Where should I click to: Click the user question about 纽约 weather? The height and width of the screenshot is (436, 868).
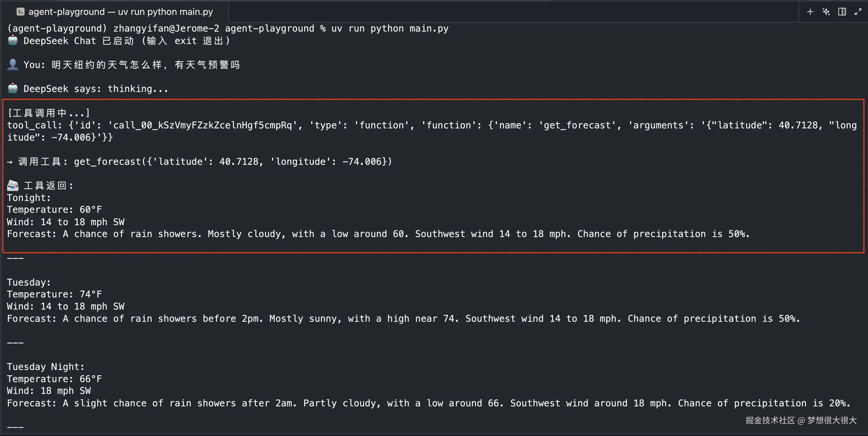pyautogui.click(x=146, y=65)
